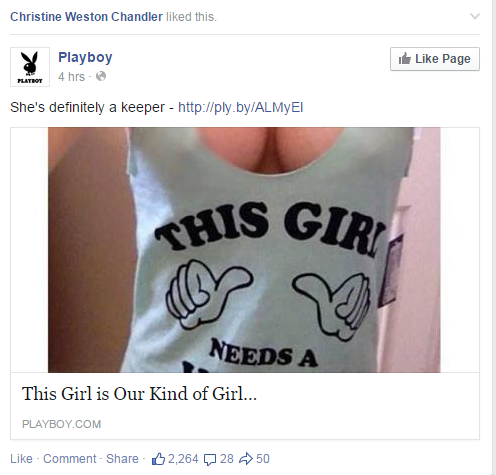The height and width of the screenshot is (475, 496).
Task: Open the shirt photo thumbnail
Action: 244,250
